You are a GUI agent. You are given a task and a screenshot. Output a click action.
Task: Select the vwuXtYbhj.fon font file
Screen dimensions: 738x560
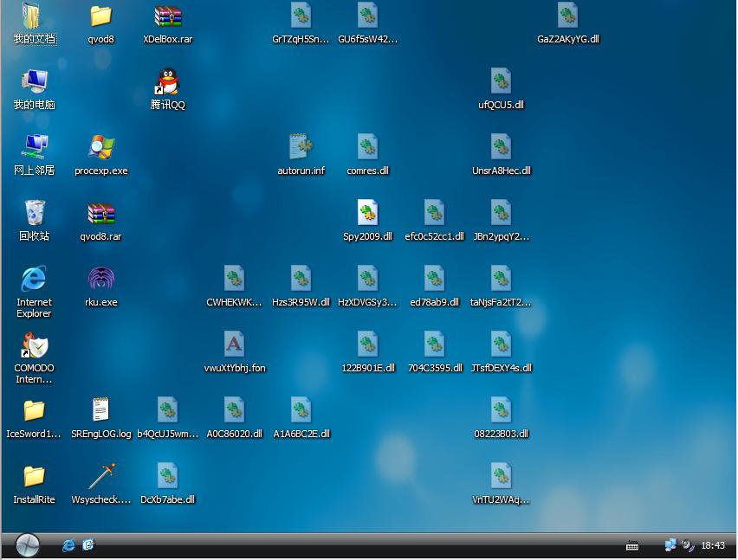[x=234, y=346]
